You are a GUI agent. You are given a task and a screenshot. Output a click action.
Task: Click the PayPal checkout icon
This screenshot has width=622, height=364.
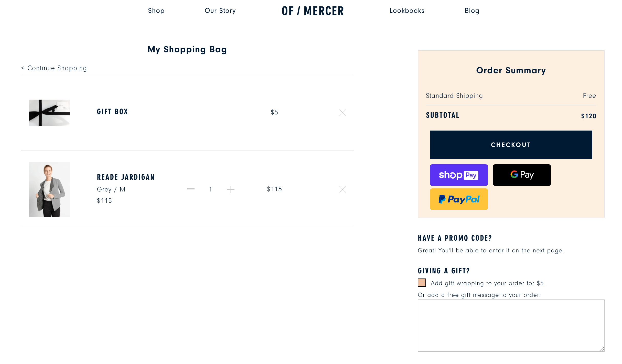tap(459, 199)
